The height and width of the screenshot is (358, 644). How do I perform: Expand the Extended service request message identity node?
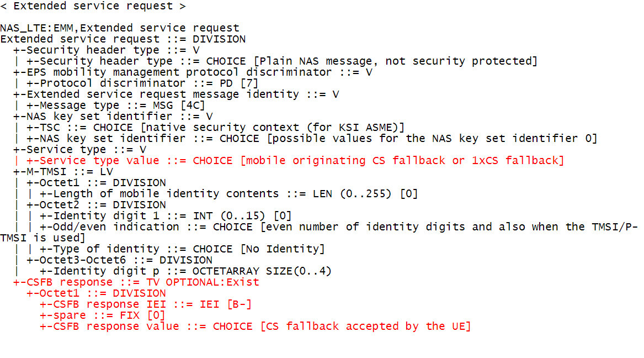[x=176, y=94]
